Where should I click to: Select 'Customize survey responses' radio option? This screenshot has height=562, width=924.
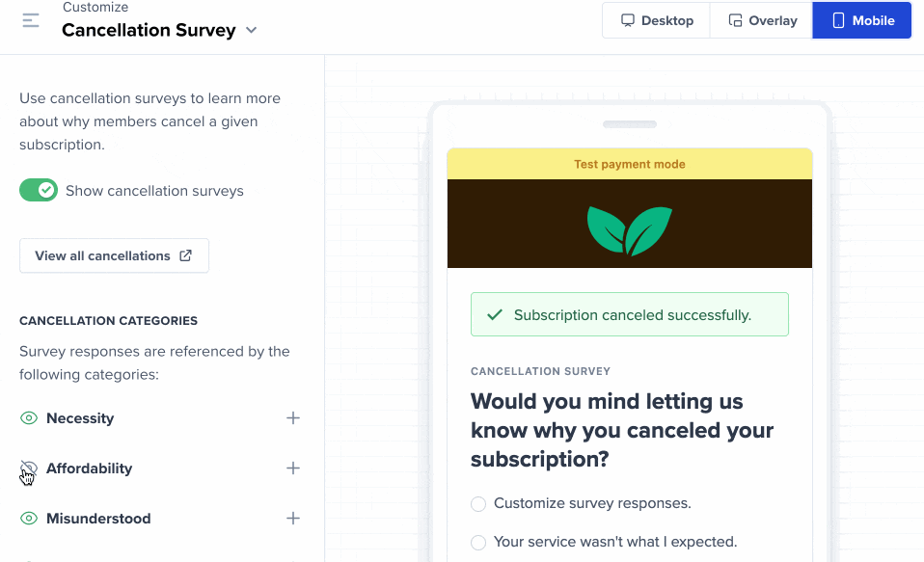coord(478,504)
